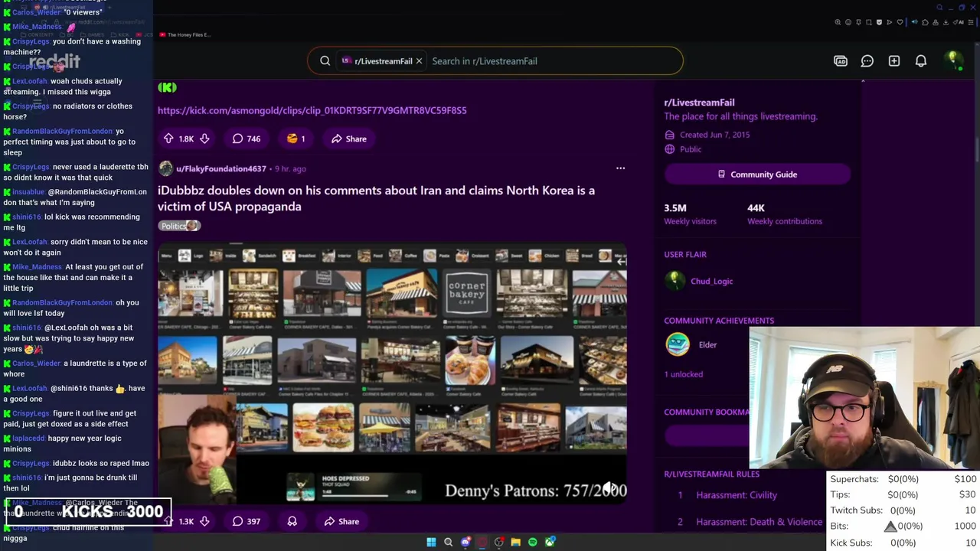This screenshot has width=980, height=551.
Task: Click browser snapshot crop toolbar icon
Action: [x=869, y=22]
